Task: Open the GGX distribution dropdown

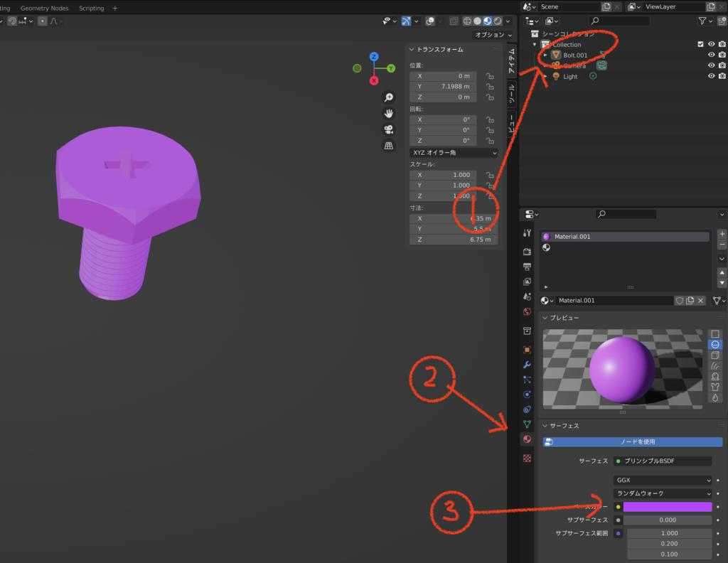Action: click(x=663, y=480)
